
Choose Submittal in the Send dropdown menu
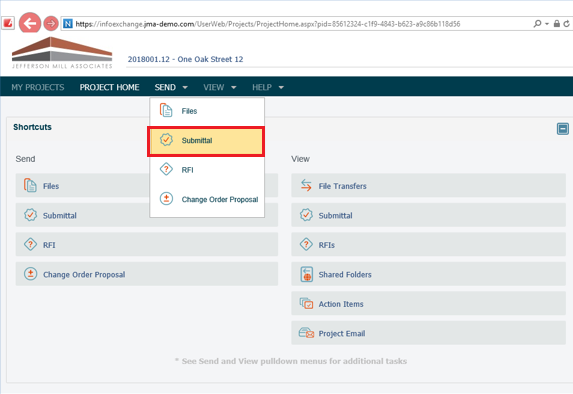(206, 141)
